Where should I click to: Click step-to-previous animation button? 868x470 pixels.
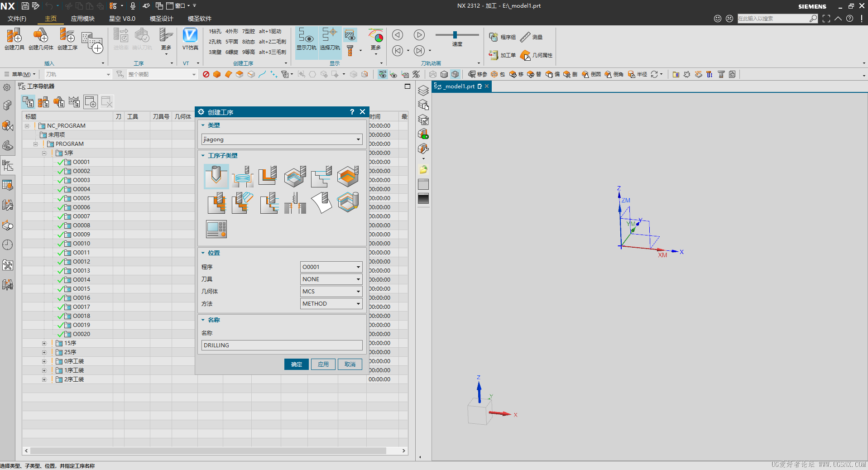398,51
